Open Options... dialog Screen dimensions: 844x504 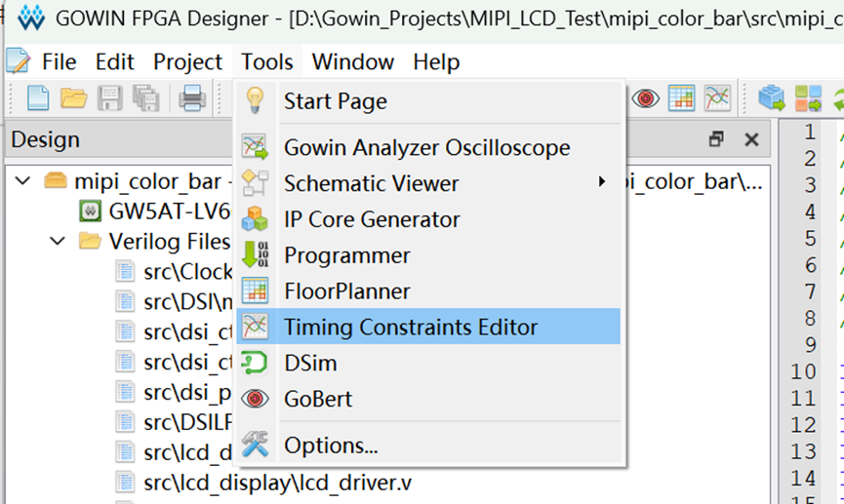pos(428,446)
